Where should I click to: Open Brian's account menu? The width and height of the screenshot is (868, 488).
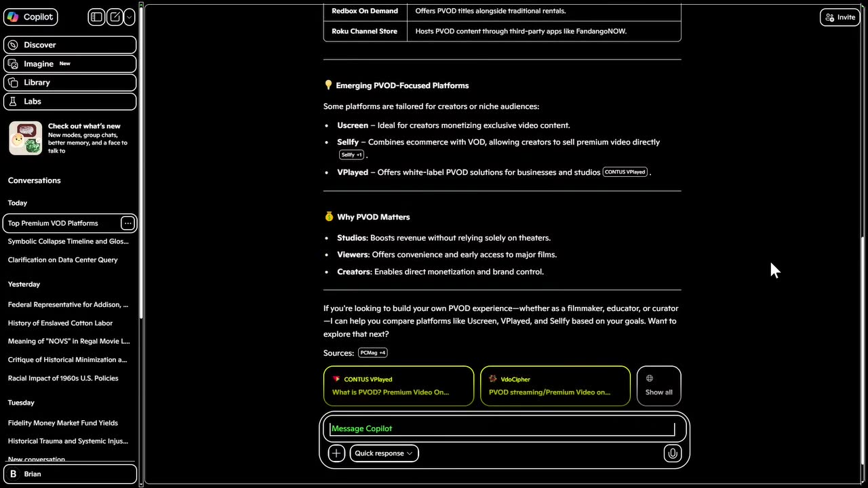pyautogui.click(x=70, y=474)
